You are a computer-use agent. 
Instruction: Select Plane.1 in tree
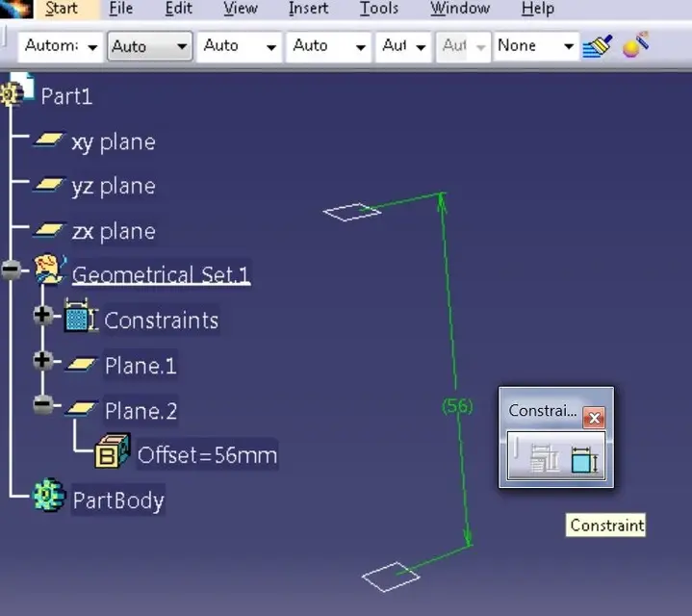pos(141,366)
